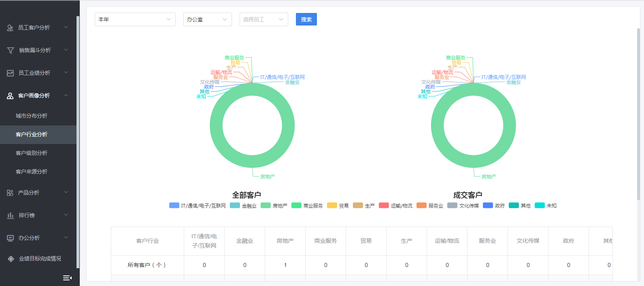Open the 办公室 department dropdown
Viewport: 644px width, 286px height.
coord(207,19)
